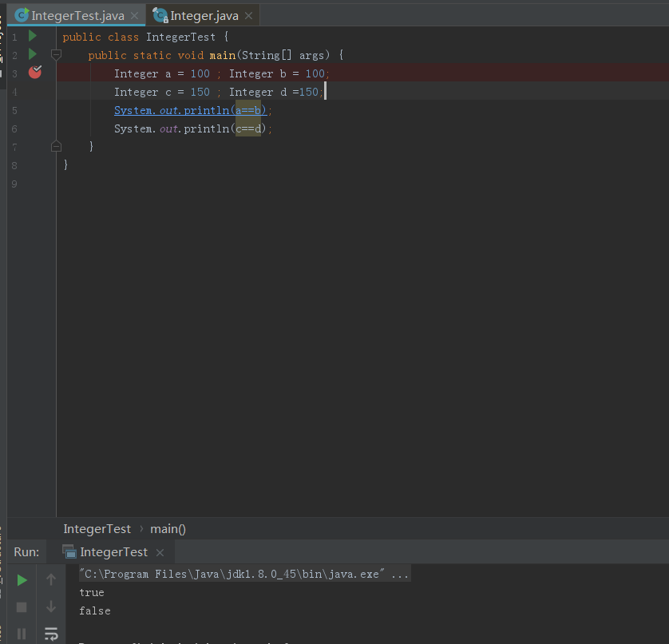The height and width of the screenshot is (644, 669).
Task: Collapse the main method at its opening fold marker
Action: (56, 54)
